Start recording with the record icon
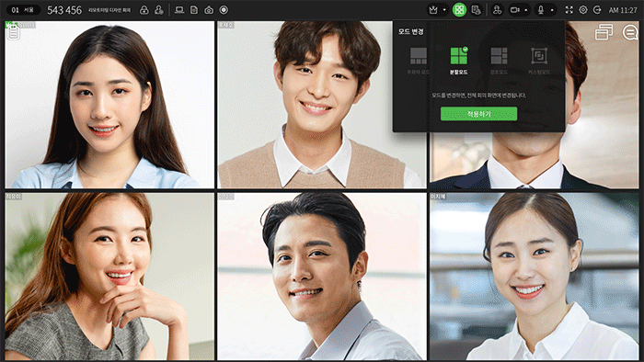This screenshot has width=644, height=362. [x=224, y=10]
